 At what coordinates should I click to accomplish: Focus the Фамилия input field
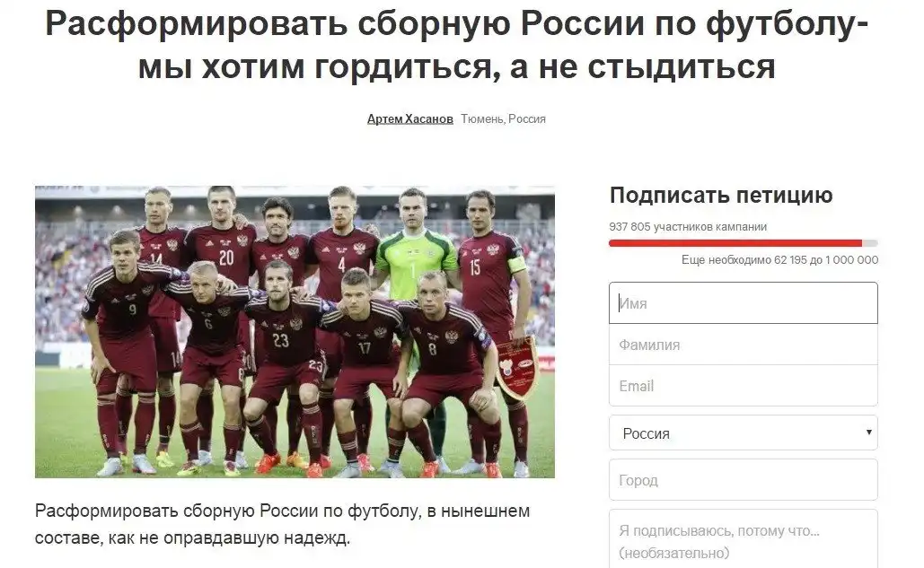pyautogui.click(x=744, y=345)
